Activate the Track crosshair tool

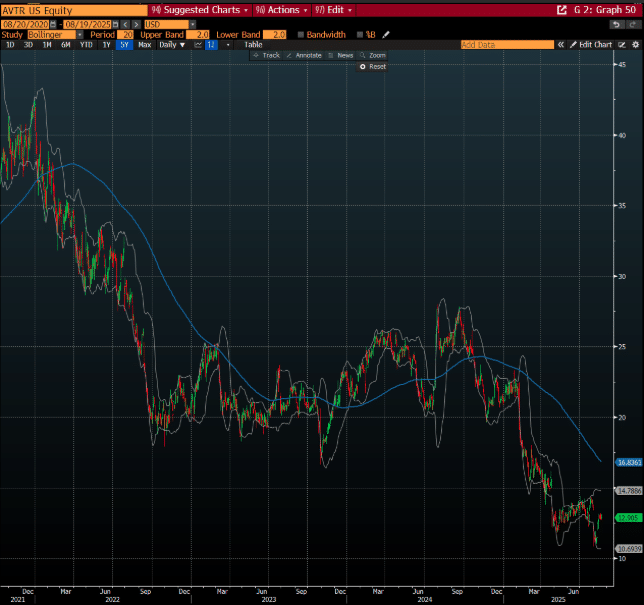pos(267,55)
